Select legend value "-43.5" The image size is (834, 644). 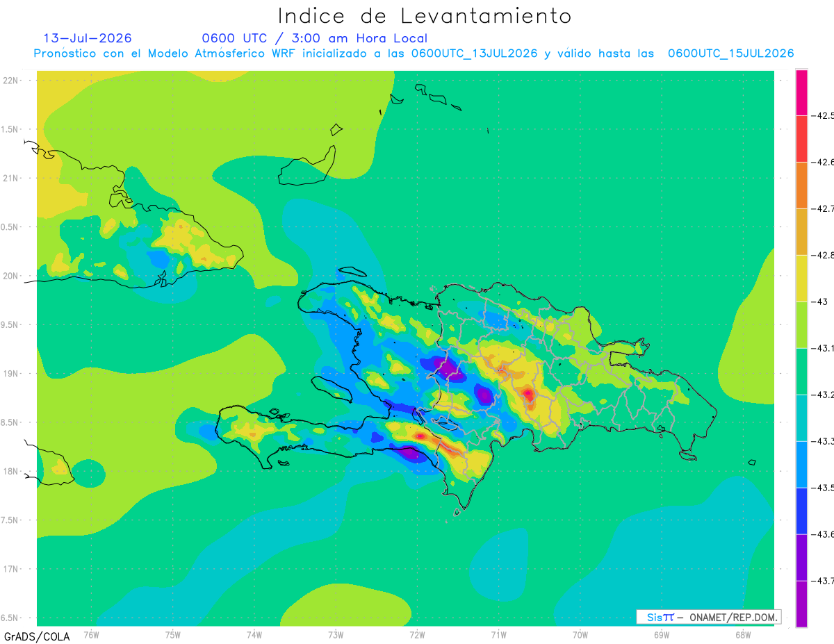pyautogui.click(x=823, y=488)
